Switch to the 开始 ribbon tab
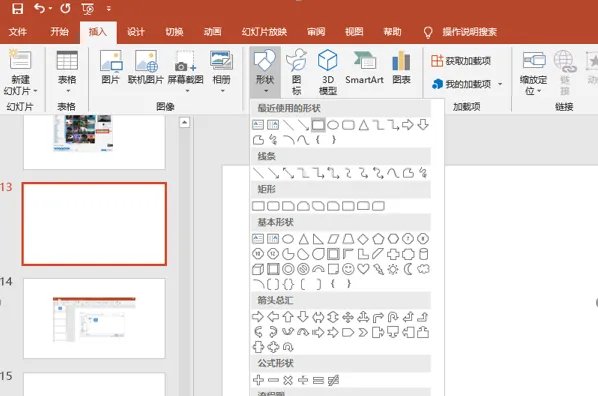Image resolution: width=598 pixels, height=396 pixels. [x=59, y=32]
